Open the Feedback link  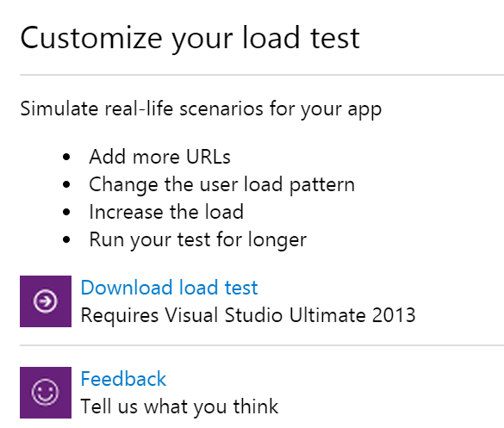tap(123, 379)
